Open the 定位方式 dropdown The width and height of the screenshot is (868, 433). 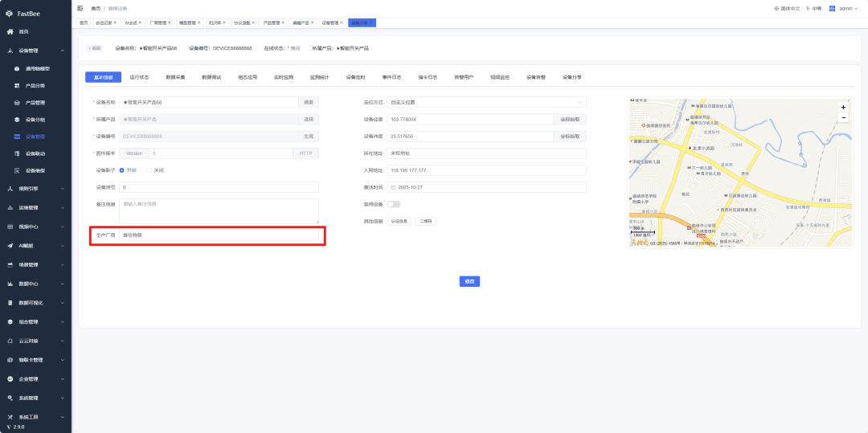(x=486, y=102)
